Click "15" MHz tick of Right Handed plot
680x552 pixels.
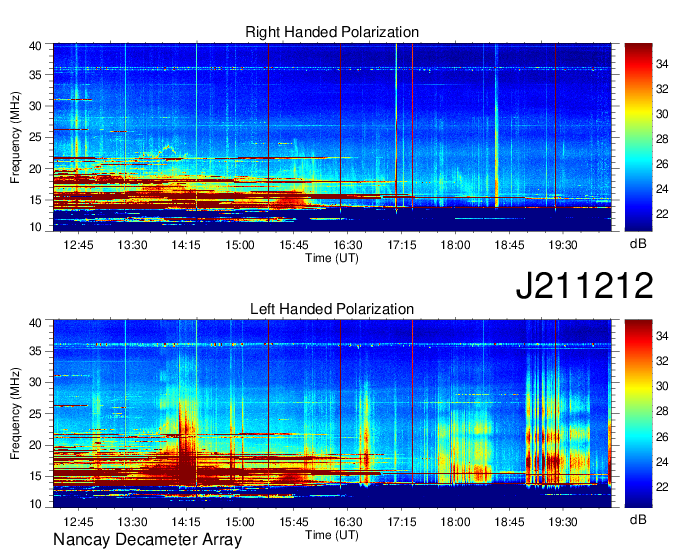point(35,200)
